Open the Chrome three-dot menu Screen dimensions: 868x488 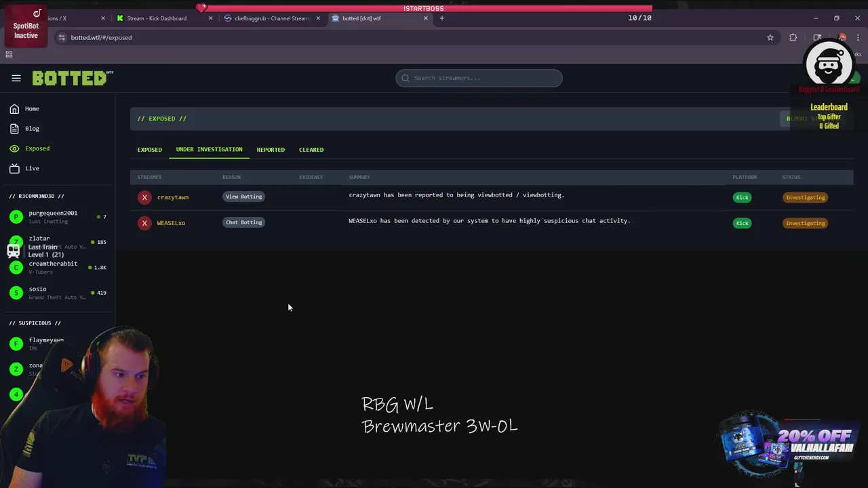click(859, 37)
